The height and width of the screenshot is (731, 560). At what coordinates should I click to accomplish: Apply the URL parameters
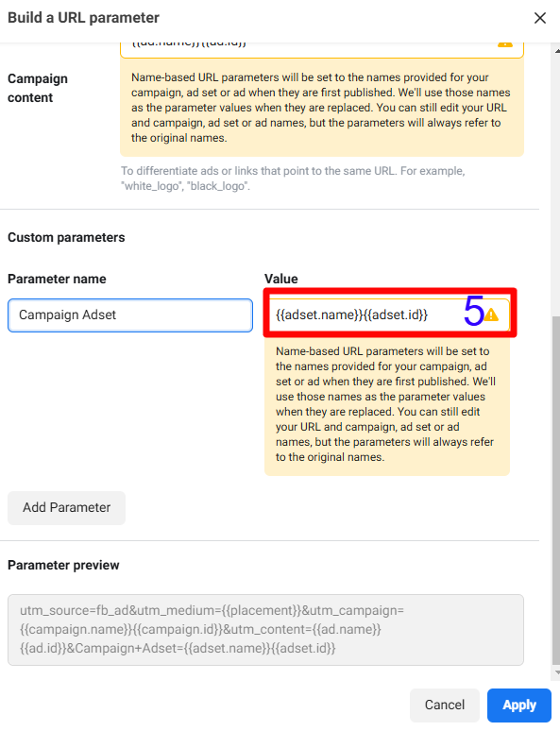pyautogui.click(x=519, y=705)
